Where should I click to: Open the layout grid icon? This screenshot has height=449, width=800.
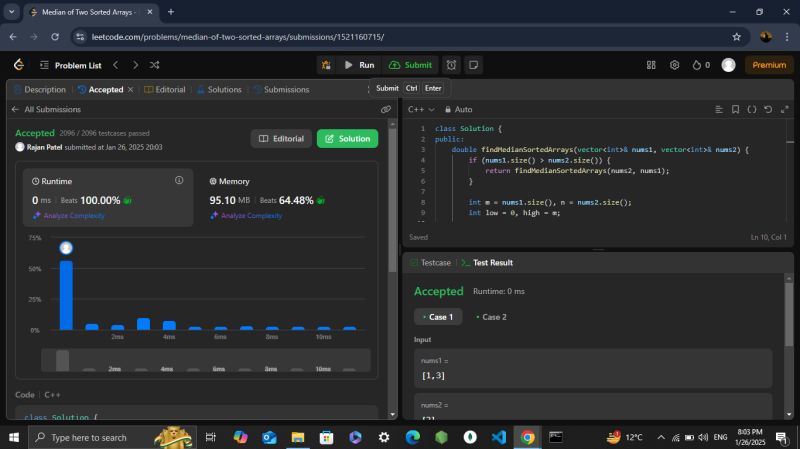pos(651,65)
